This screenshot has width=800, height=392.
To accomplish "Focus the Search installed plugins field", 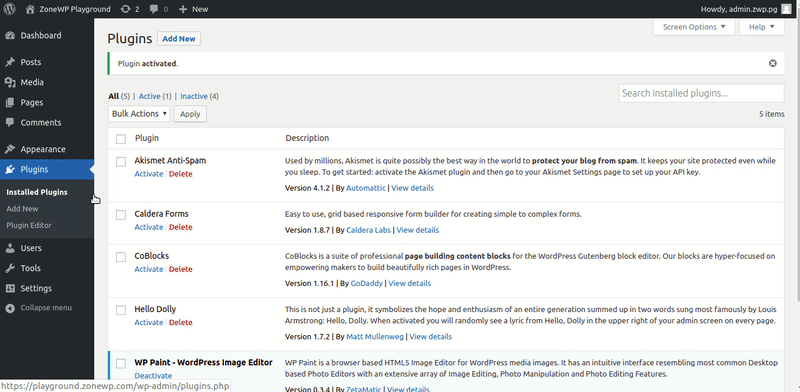I will point(702,93).
